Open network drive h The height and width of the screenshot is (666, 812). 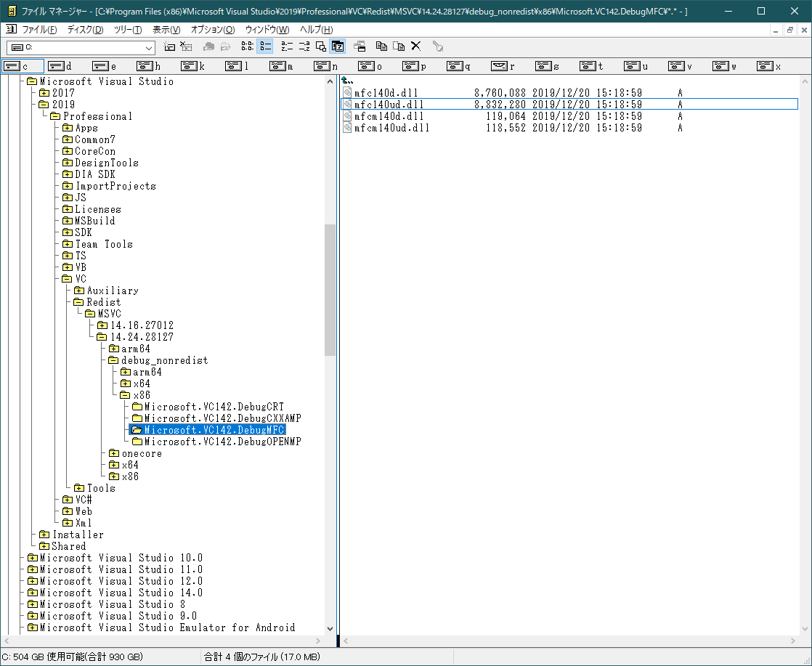pyautogui.click(x=145, y=66)
